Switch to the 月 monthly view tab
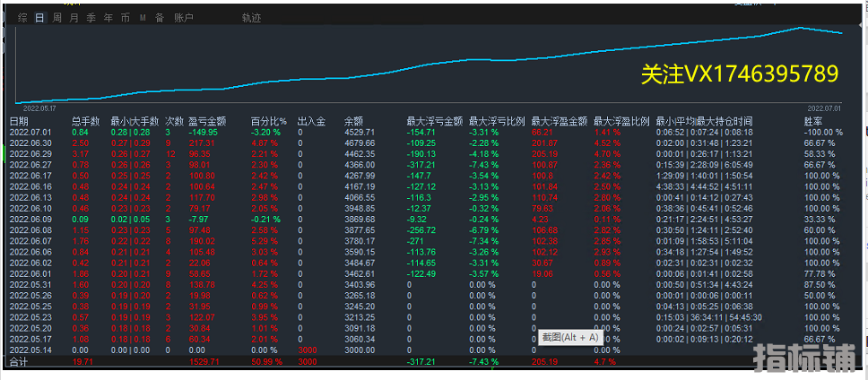This screenshot has width=868, height=380. (x=74, y=17)
